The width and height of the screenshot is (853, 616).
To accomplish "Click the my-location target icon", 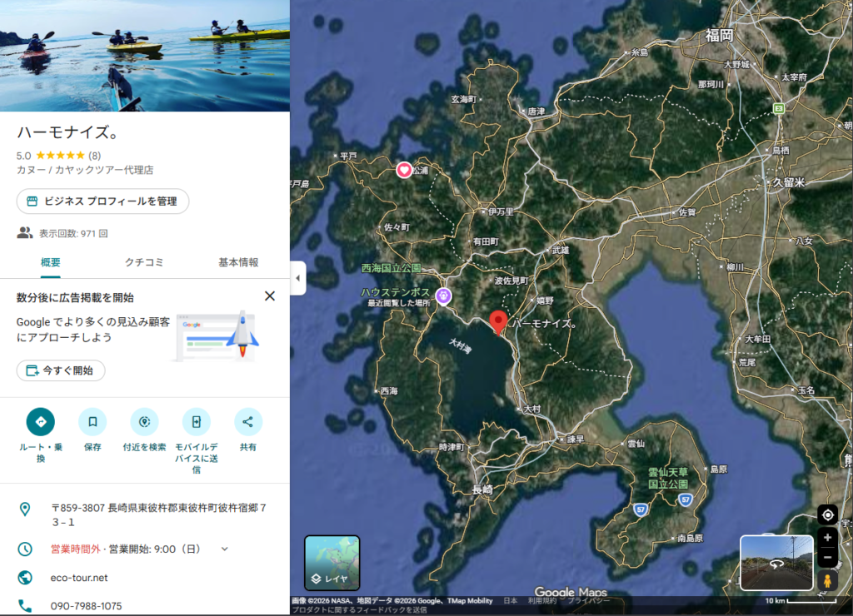I will 827,515.
